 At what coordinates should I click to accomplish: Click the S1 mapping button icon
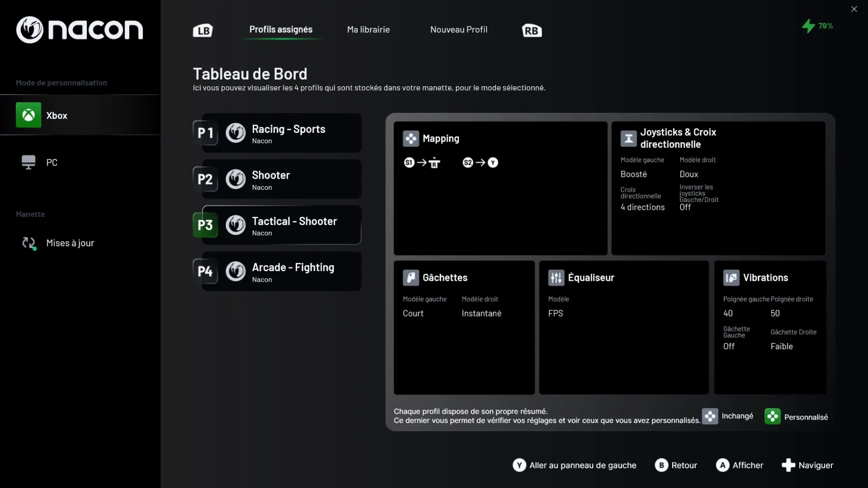pos(409,163)
